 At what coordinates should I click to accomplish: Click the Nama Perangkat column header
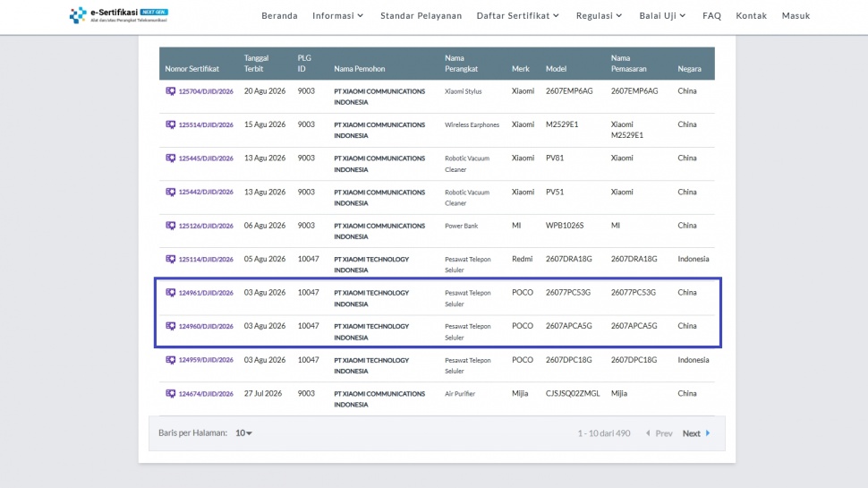pos(461,64)
